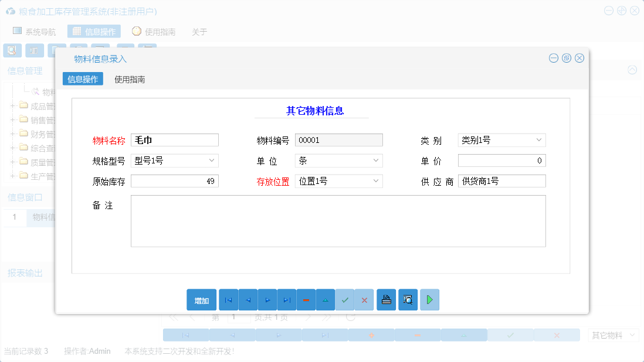
Task: Insert a record with the blue triangle icon
Action: tap(325, 299)
